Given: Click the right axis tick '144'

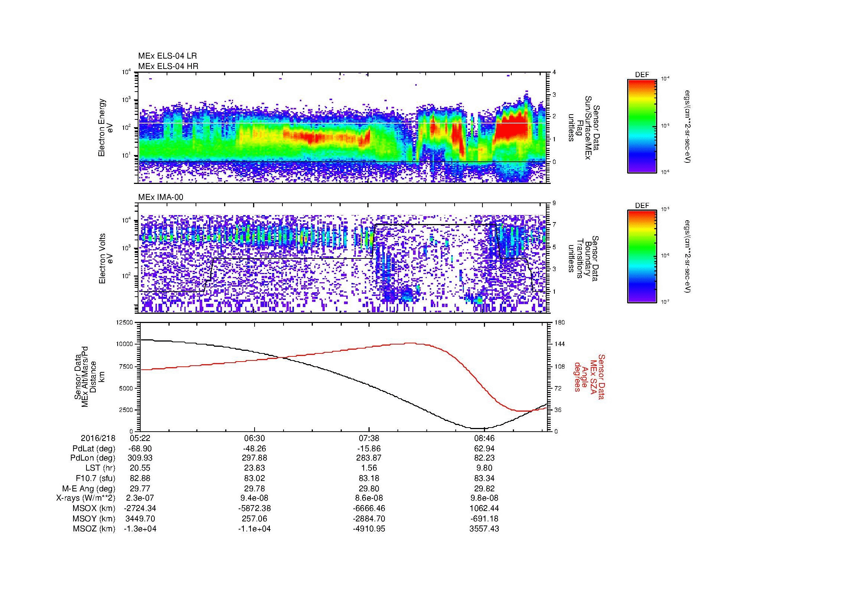Looking at the screenshot, I should pyautogui.click(x=559, y=344).
